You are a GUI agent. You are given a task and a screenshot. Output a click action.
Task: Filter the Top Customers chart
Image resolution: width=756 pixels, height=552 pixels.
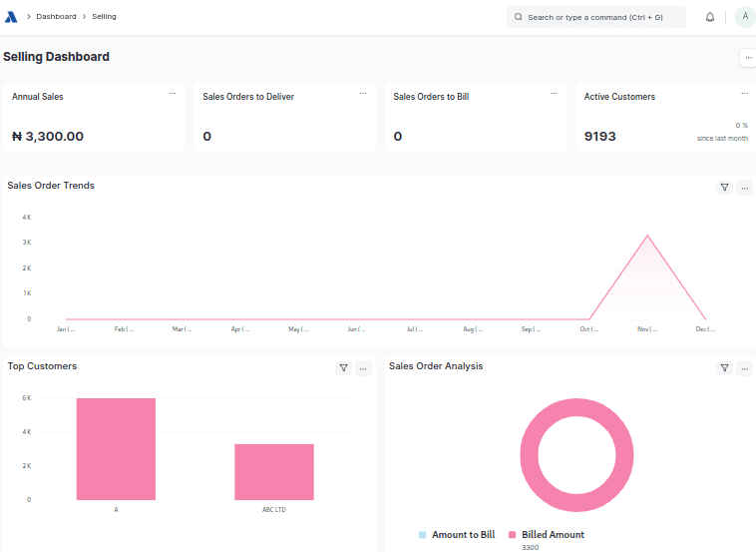[344, 368]
